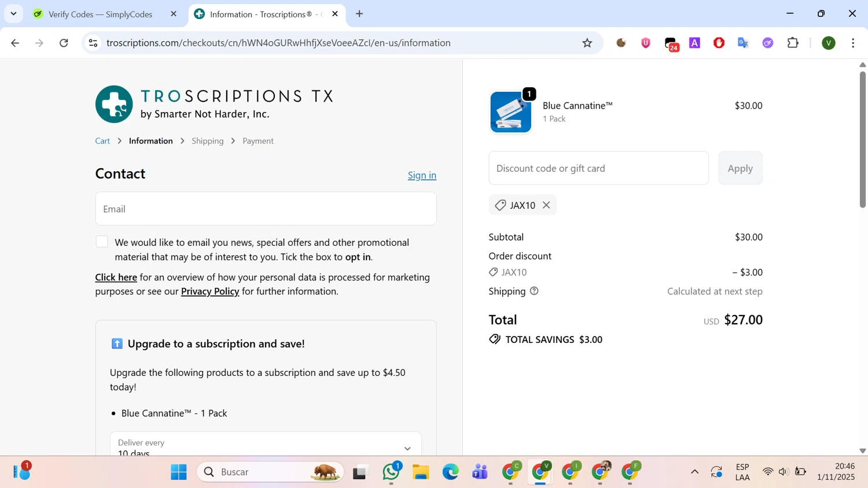Open site information icon in address bar
Image resolution: width=868 pixels, height=488 pixels.
pyautogui.click(x=93, y=43)
